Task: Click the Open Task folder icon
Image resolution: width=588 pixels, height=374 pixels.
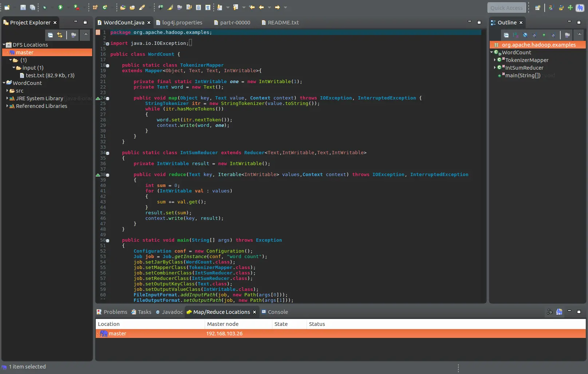Action: tap(132, 7)
